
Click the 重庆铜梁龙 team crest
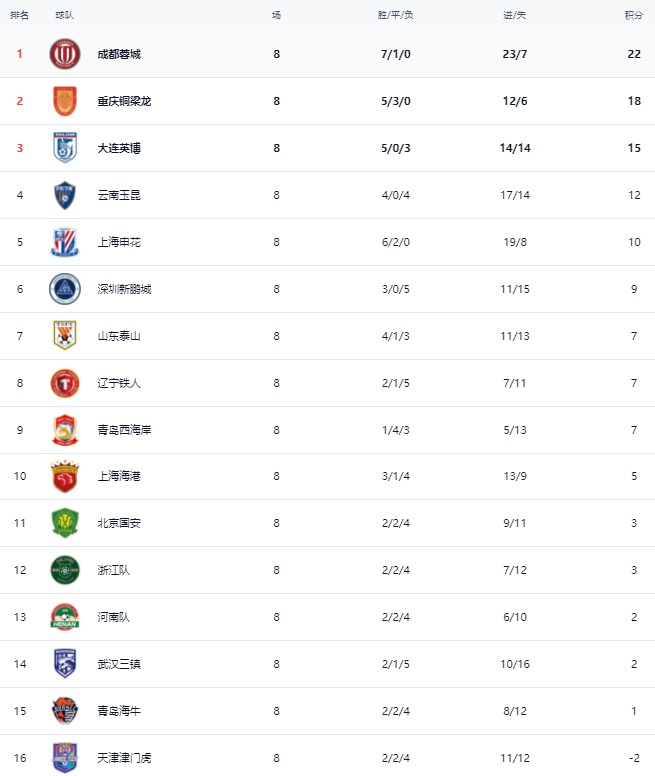coord(65,101)
